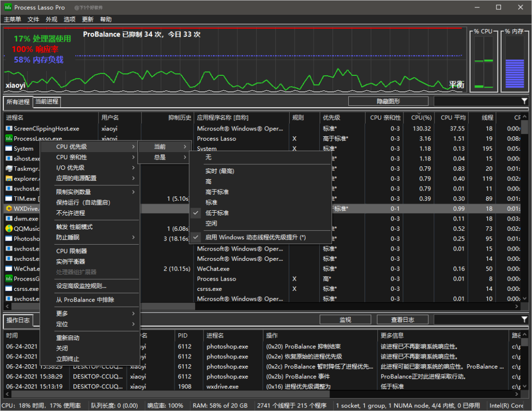The height and width of the screenshot is (411, 532).
Task: Click the ScreenClippingHost.exe process icon
Action: [x=9, y=128]
